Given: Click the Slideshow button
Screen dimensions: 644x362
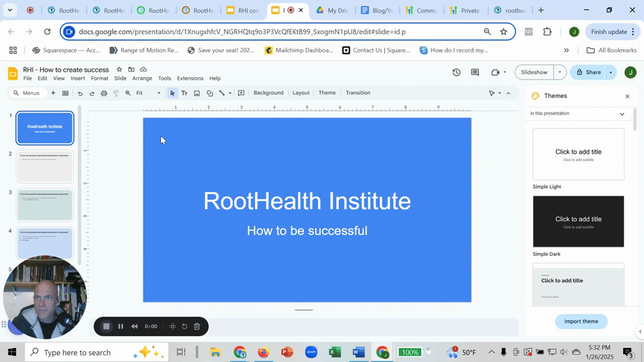Looking at the screenshot, I should [534, 72].
